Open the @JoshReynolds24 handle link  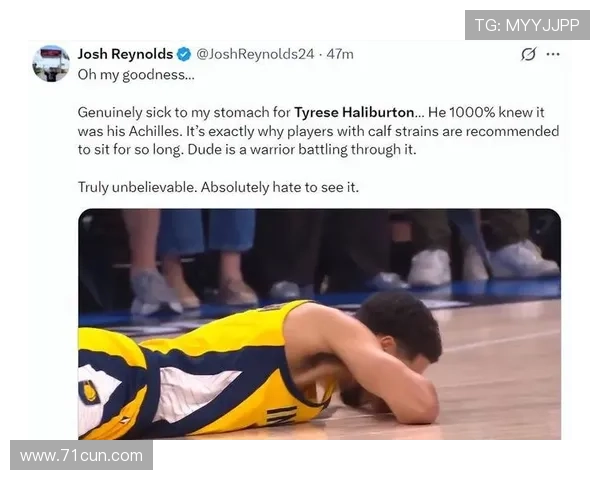coord(255,54)
